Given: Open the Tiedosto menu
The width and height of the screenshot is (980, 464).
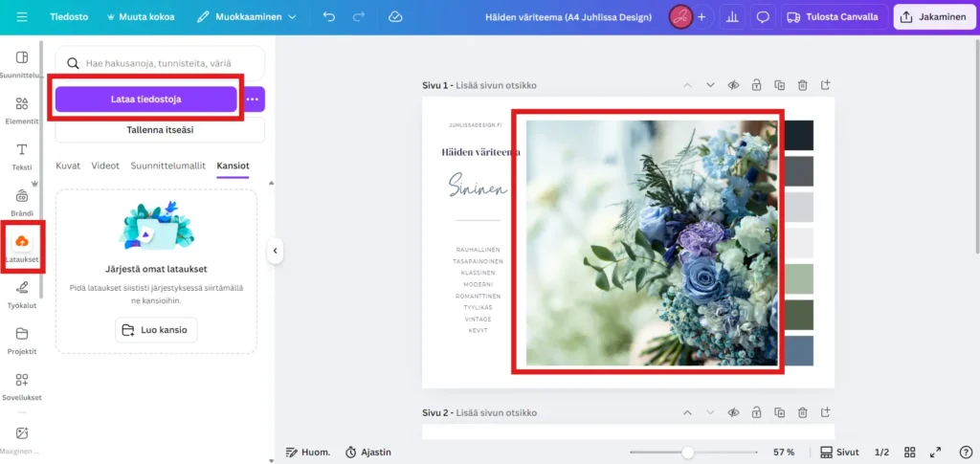Looking at the screenshot, I should point(69,17).
